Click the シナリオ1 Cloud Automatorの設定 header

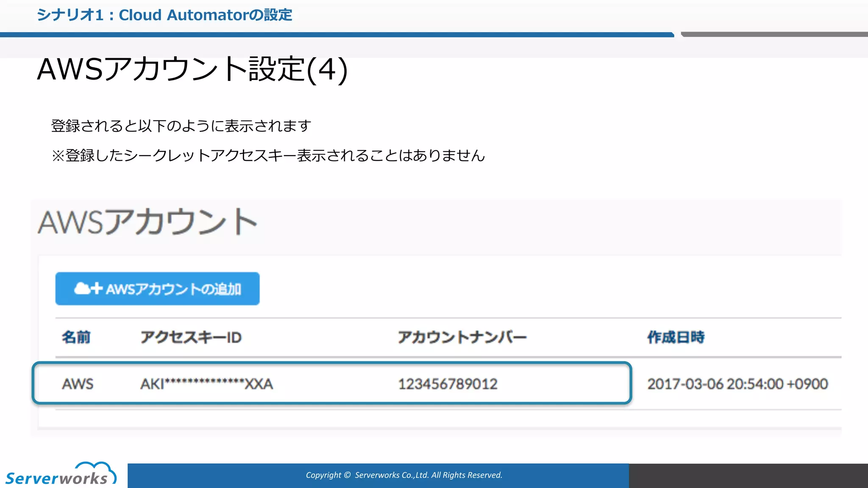pyautogui.click(x=164, y=15)
